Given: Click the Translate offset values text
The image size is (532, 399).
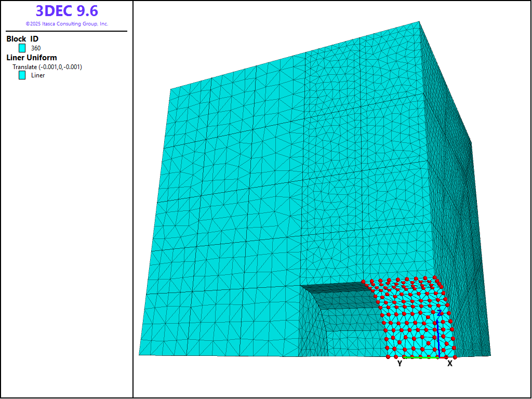Looking at the screenshot, I should (47, 67).
